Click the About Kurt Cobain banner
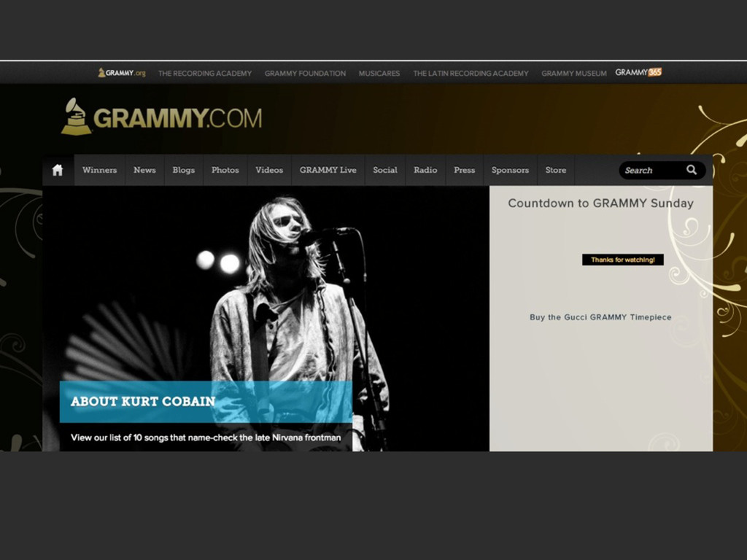Image resolution: width=747 pixels, height=560 pixels. [206, 402]
